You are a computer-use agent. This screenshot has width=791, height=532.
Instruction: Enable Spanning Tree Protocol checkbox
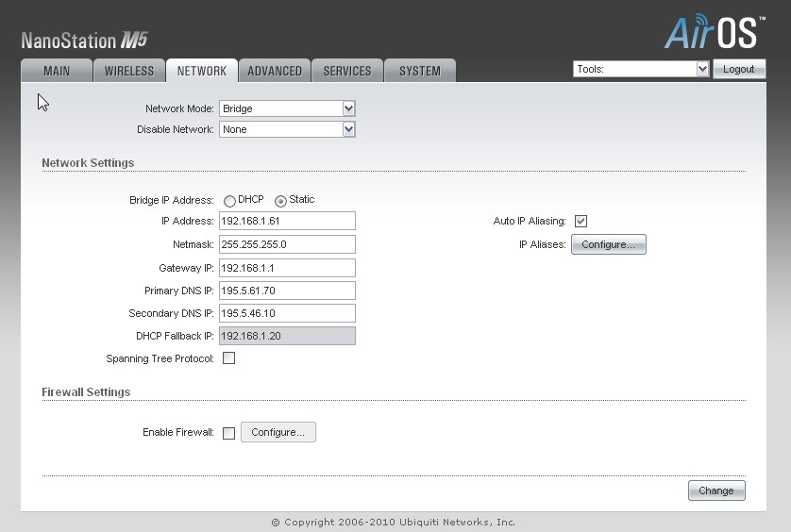228,358
